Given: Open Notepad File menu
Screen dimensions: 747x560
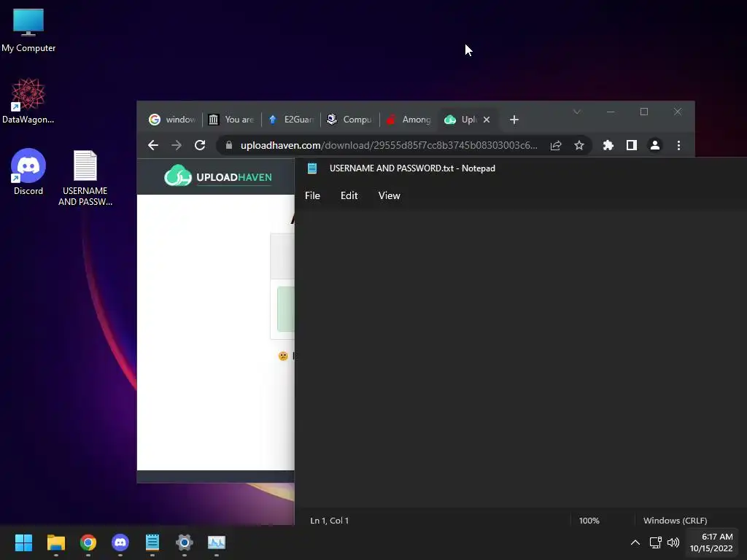Looking at the screenshot, I should point(312,195).
